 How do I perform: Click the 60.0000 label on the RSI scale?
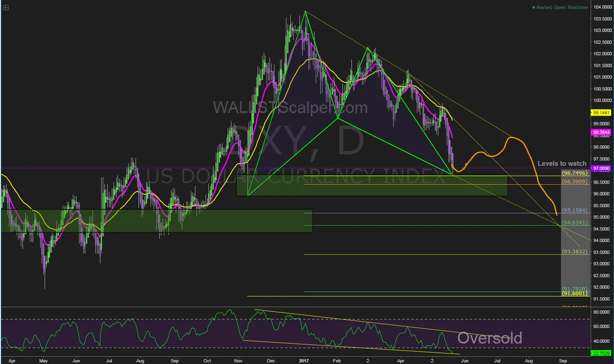tap(602, 327)
